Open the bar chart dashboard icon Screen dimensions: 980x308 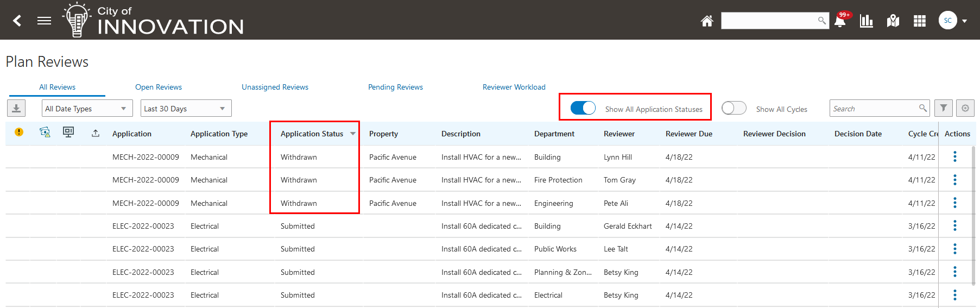[x=867, y=21]
